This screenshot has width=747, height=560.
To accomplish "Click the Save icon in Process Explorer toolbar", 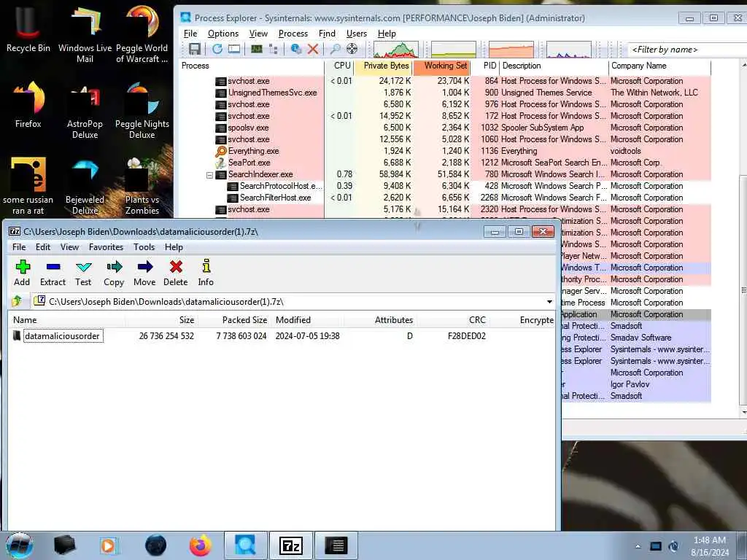I will coord(194,49).
